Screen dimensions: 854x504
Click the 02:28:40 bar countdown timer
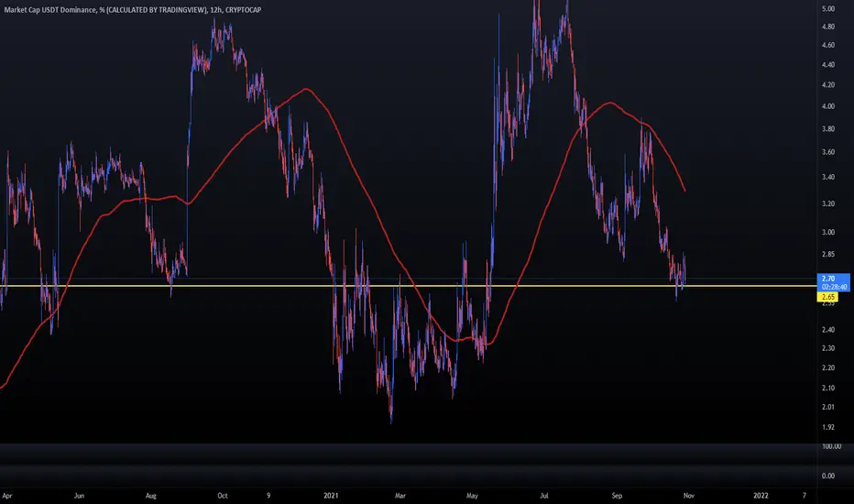[835, 287]
